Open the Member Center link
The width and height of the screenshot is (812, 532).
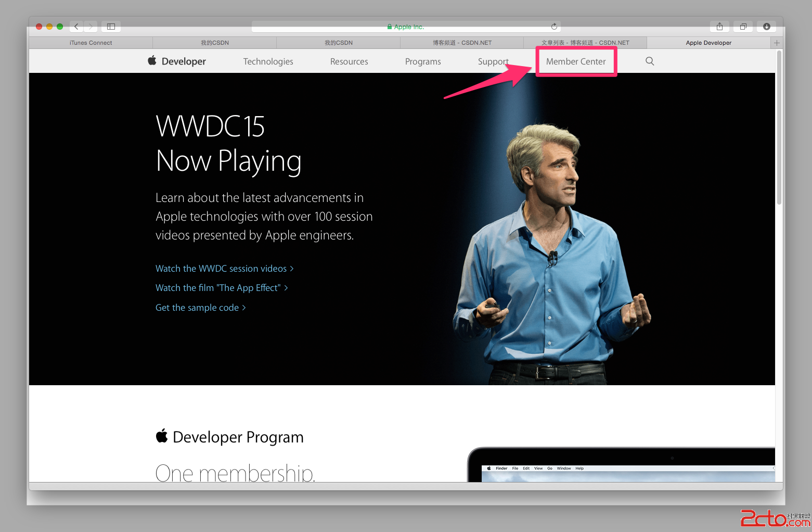point(576,61)
